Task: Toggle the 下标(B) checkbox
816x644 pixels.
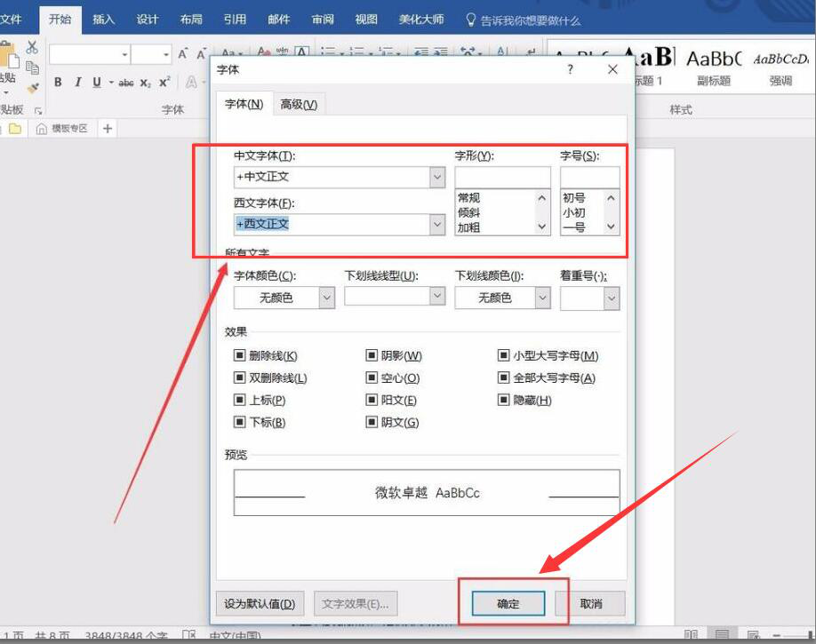Action: (x=239, y=422)
